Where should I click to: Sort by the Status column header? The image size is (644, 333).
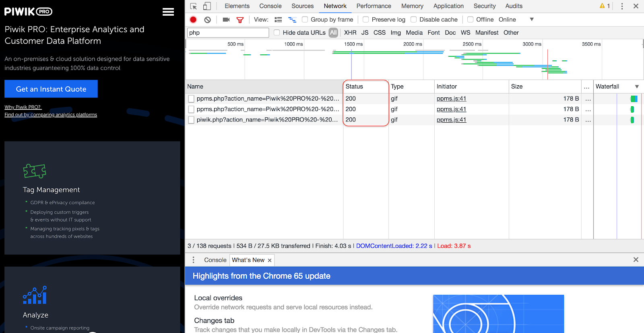tap(366, 86)
